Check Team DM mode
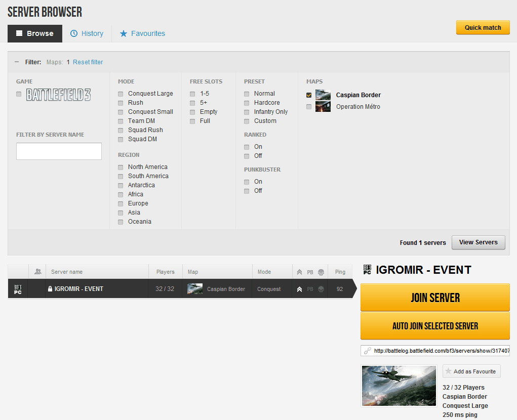Screen dimensions: 517x420 pyautogui.click(x=121, y=121)
